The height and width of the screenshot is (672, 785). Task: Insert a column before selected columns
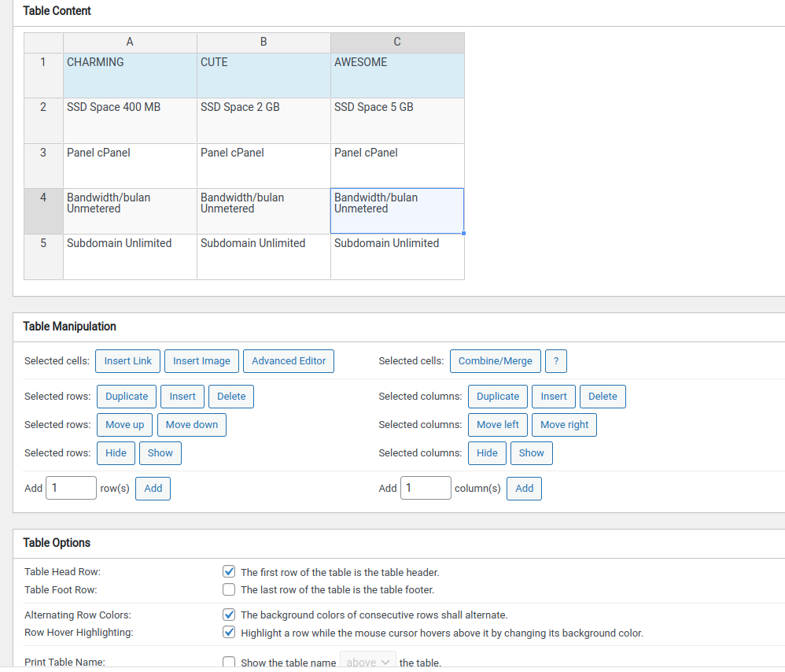coord(554,397)
